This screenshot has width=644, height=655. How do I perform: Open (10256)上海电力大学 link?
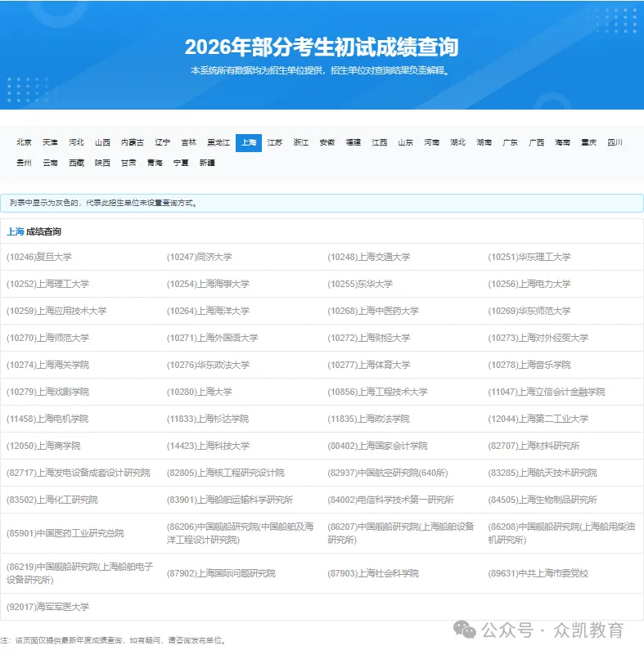529,284
